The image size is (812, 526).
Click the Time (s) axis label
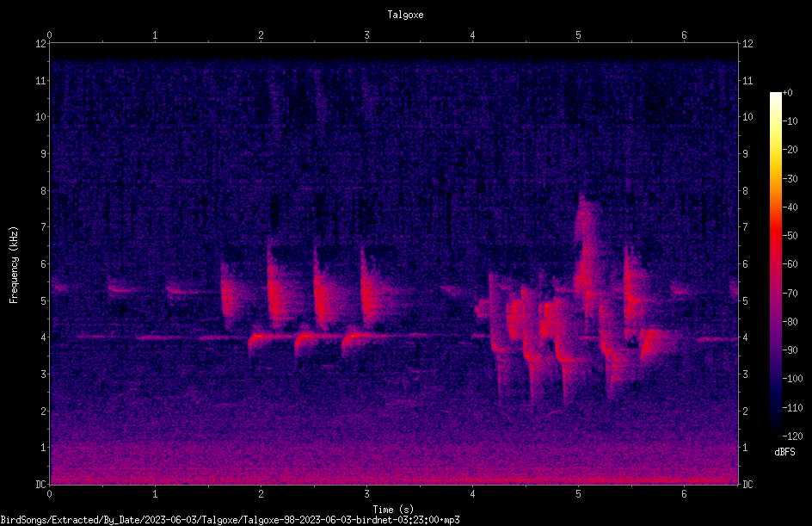click(x=393, y=510)
